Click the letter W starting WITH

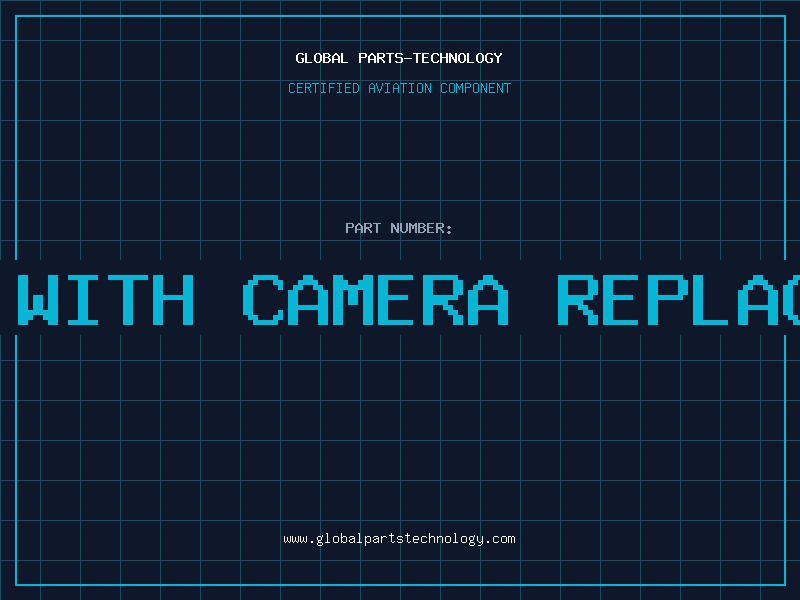pos(38,299)
